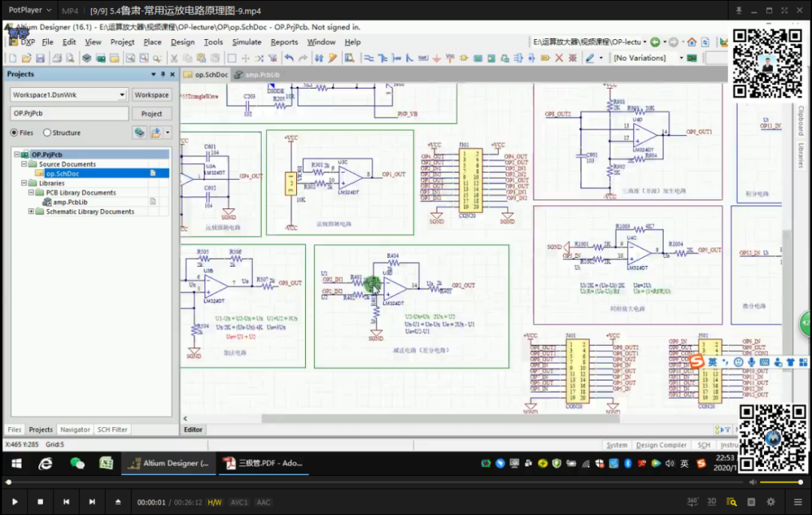Open the No Variations dropdown
Screen dimensions: 812x515
click(680, 58)
